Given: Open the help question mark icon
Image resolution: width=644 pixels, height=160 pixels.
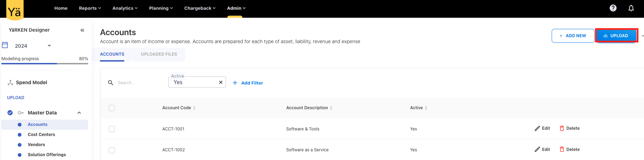Looking at the screenshot, I should (613, 8).
